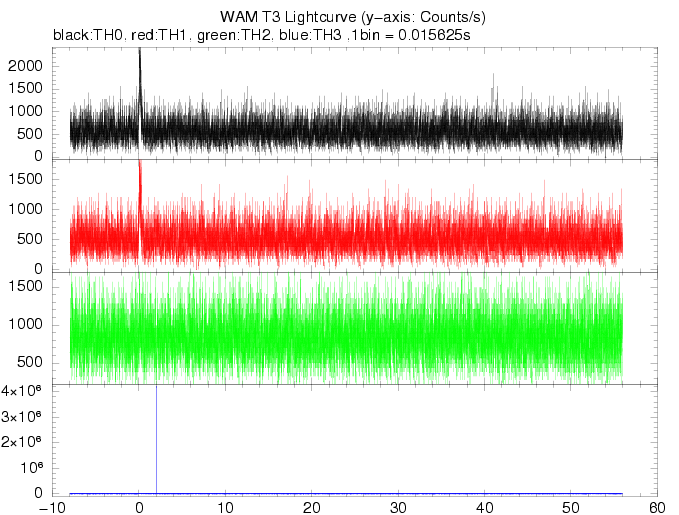Click the tall blue spike in the TH3 panel

point(156,439)
